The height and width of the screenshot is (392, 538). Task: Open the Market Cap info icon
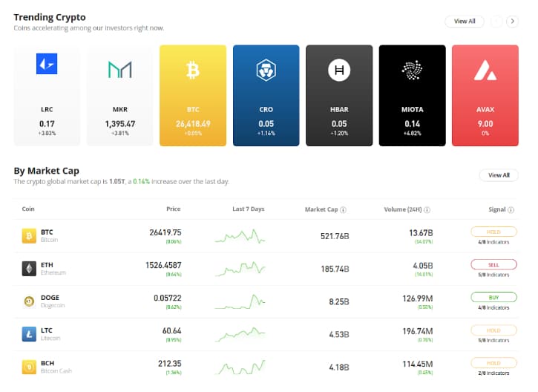(x=343, y=209)
